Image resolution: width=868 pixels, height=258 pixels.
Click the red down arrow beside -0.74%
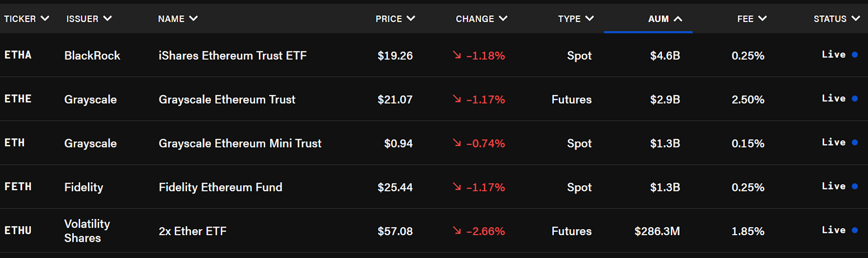click(x=457, y=143)
